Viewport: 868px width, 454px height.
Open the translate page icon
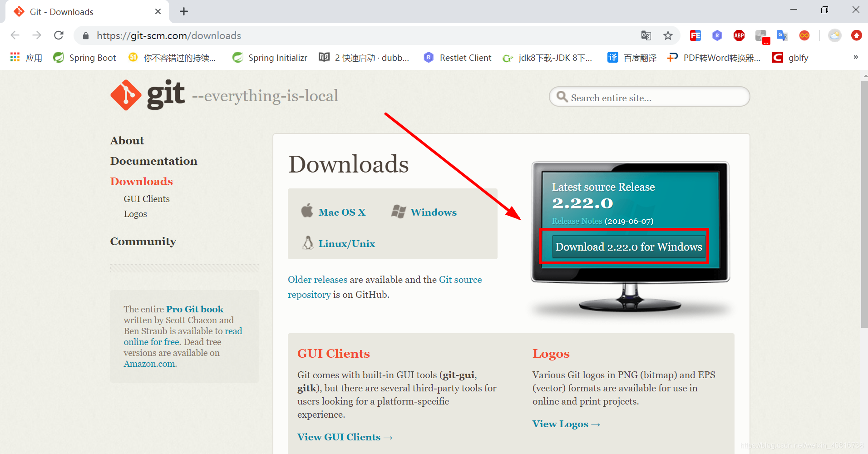click(646, 35)
